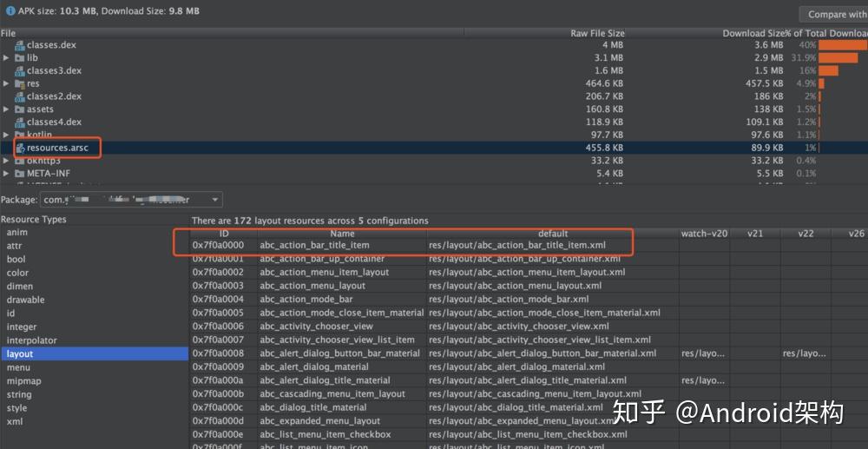Click the abc_action_mode_bar name cell

(342, 300)
